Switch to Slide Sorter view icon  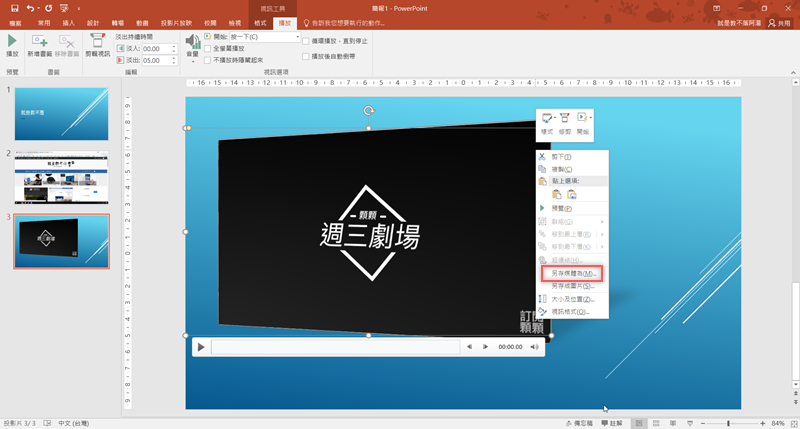pyautogui.click(x=656, y=423)
